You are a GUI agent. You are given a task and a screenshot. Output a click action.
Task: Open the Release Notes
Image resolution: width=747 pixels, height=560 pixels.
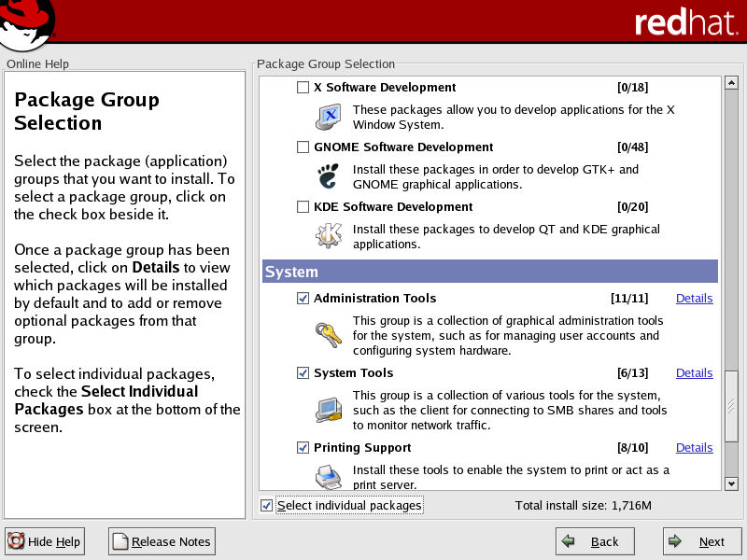point(162,541)
